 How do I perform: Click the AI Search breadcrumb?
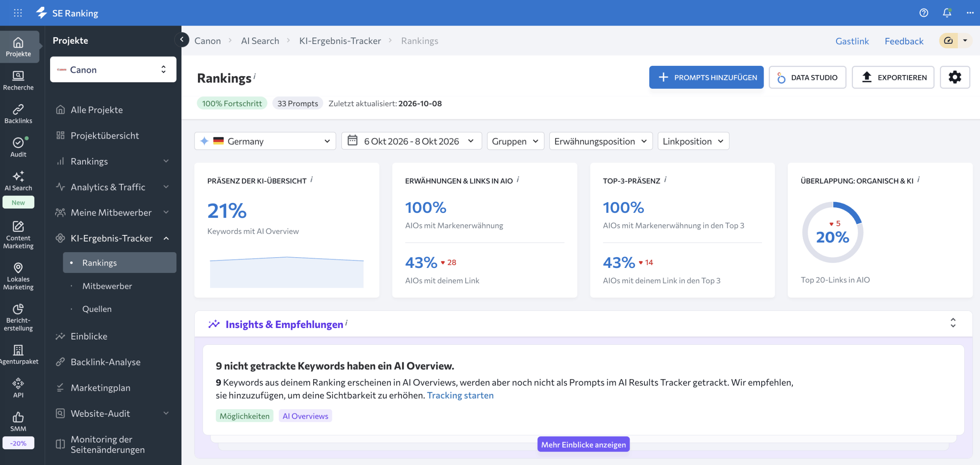click(260, 41)
